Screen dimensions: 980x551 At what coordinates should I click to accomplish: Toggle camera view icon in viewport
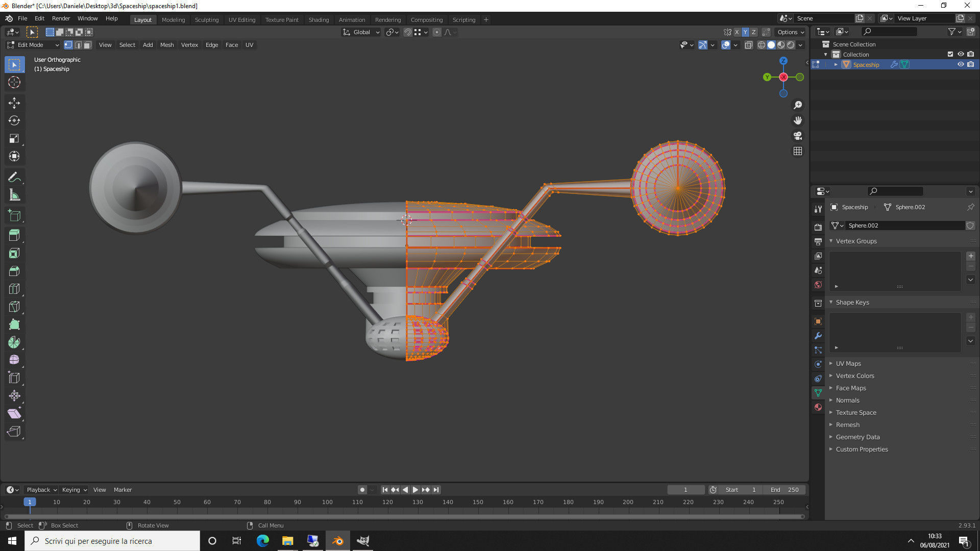(798, 136)
